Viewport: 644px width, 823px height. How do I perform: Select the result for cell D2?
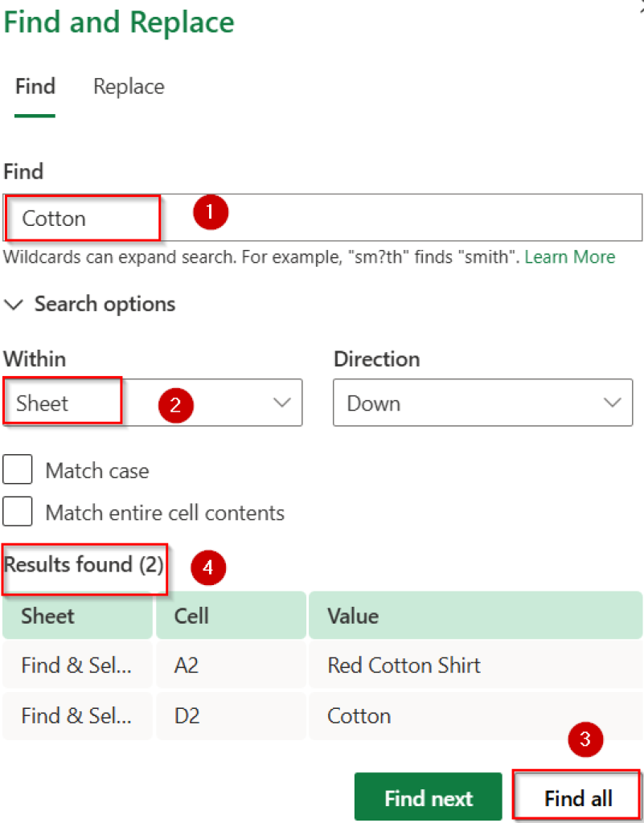pyautogui.click(x=186, y=715)
